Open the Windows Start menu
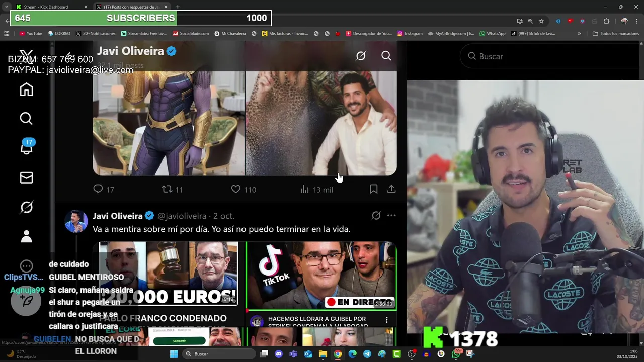Screen dimensions: 644x362 tap(174, 354)
